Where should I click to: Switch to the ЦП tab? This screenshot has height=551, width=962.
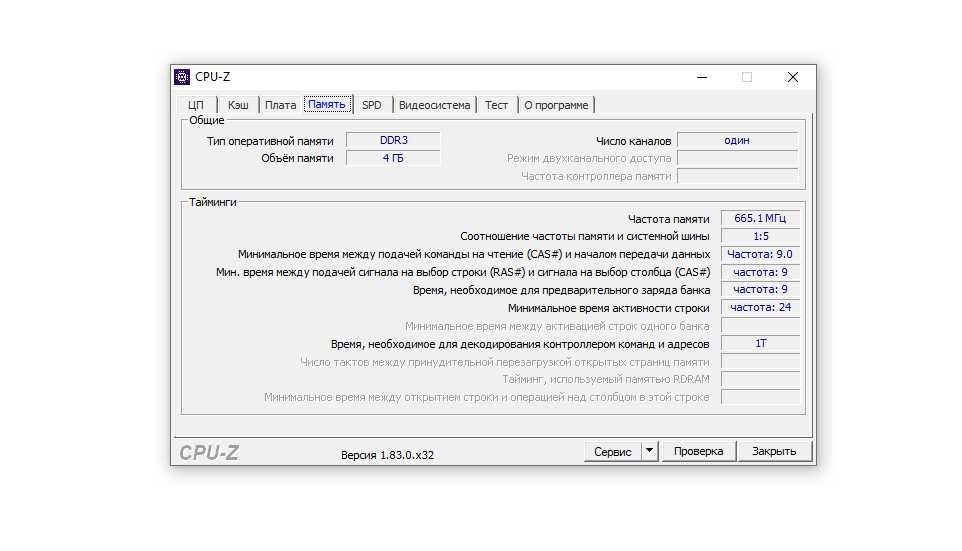tap(196, 105)
